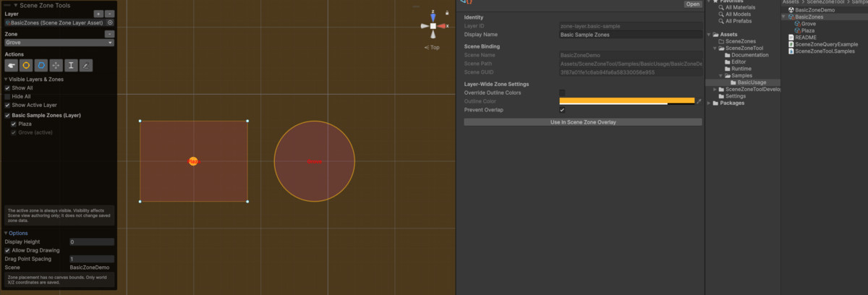This screenshot has width=868, height=295.
Task: Expand the Packages folder arrow
Action: click(710, 103)
